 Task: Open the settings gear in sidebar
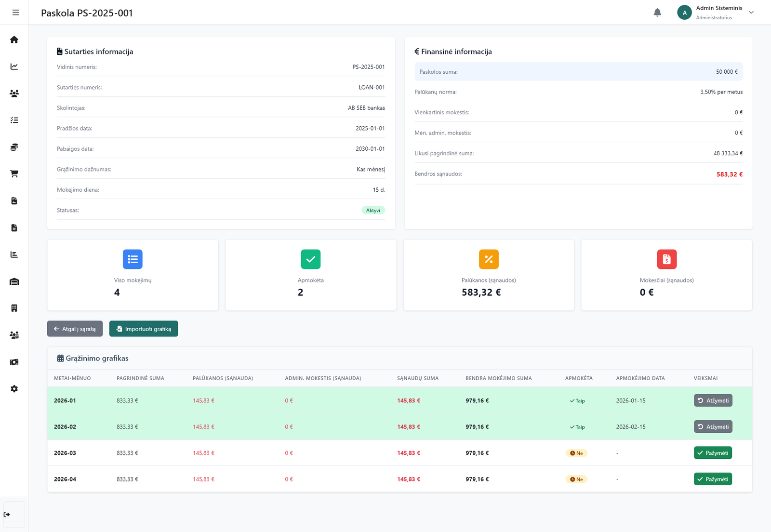tap(14, 389)
